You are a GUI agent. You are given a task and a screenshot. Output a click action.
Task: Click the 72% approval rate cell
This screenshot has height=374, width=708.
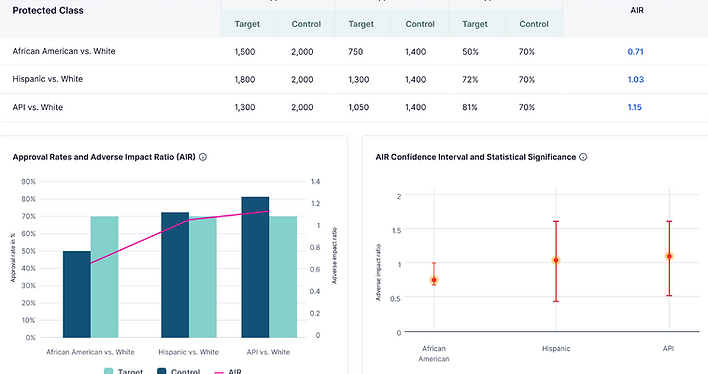[470, 79]
